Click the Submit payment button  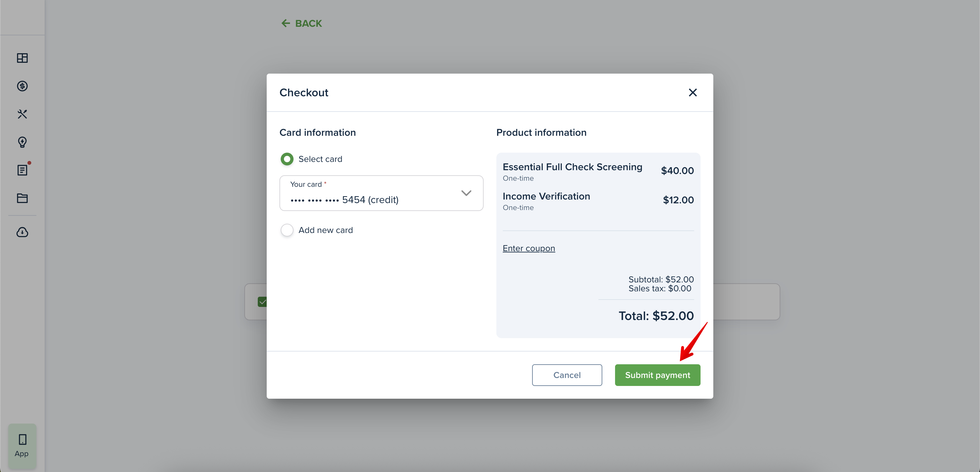[657, 375]
